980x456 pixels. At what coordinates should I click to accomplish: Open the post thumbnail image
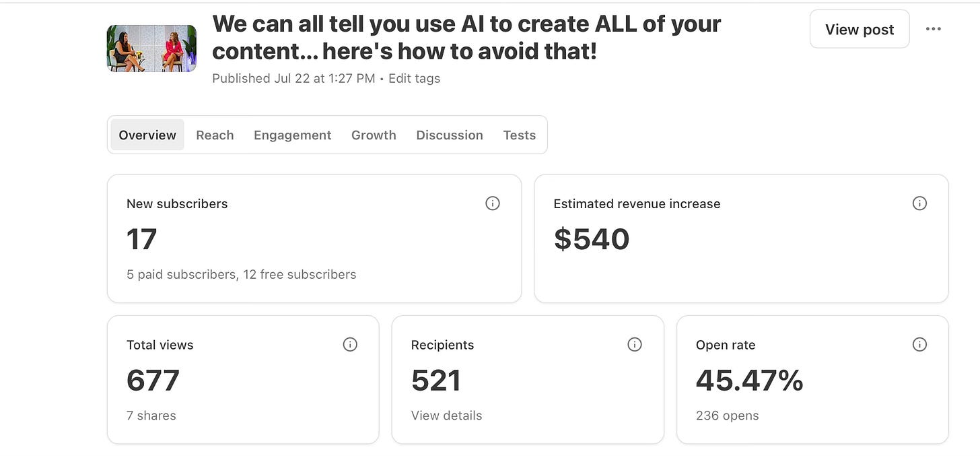(x=151, y=48)
